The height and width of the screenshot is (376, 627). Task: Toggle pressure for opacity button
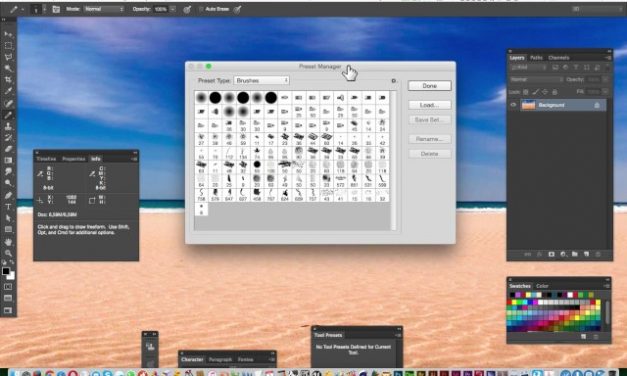[x=187, y=9]
